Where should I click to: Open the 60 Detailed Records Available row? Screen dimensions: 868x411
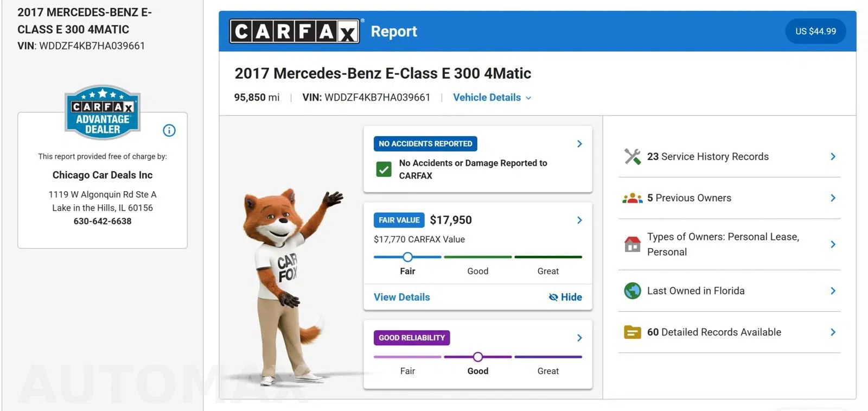point(730,332)
